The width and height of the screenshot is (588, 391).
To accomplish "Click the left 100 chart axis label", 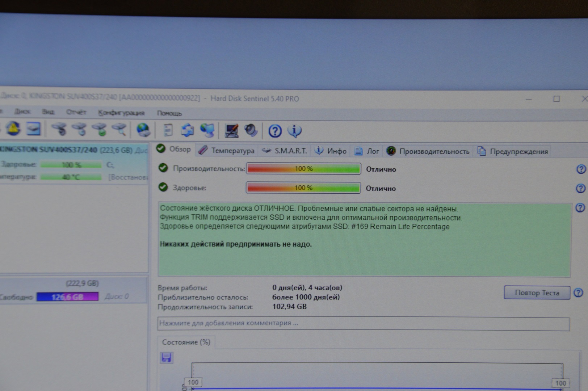I will [193, 382].
